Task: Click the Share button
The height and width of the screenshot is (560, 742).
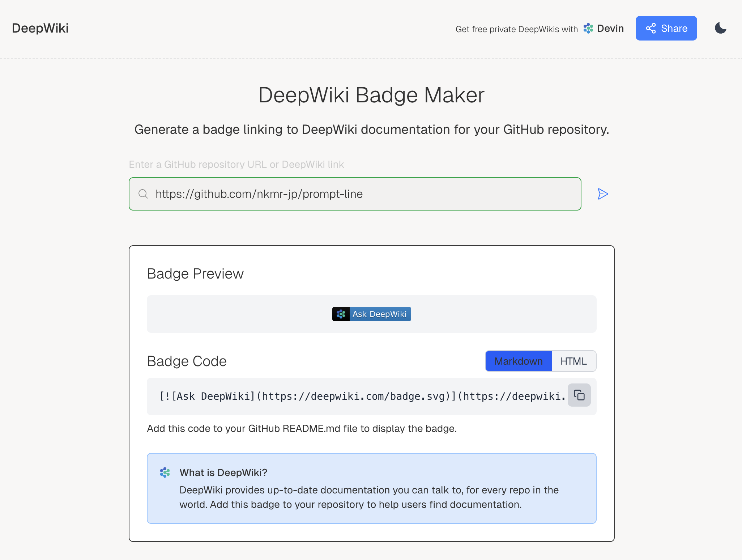Action: (x=666, y=28)
